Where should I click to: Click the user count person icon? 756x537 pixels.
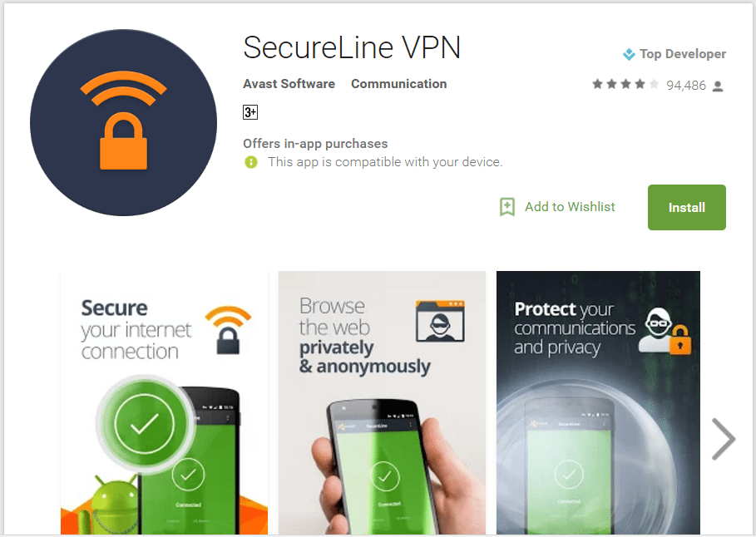click(718, 86)
